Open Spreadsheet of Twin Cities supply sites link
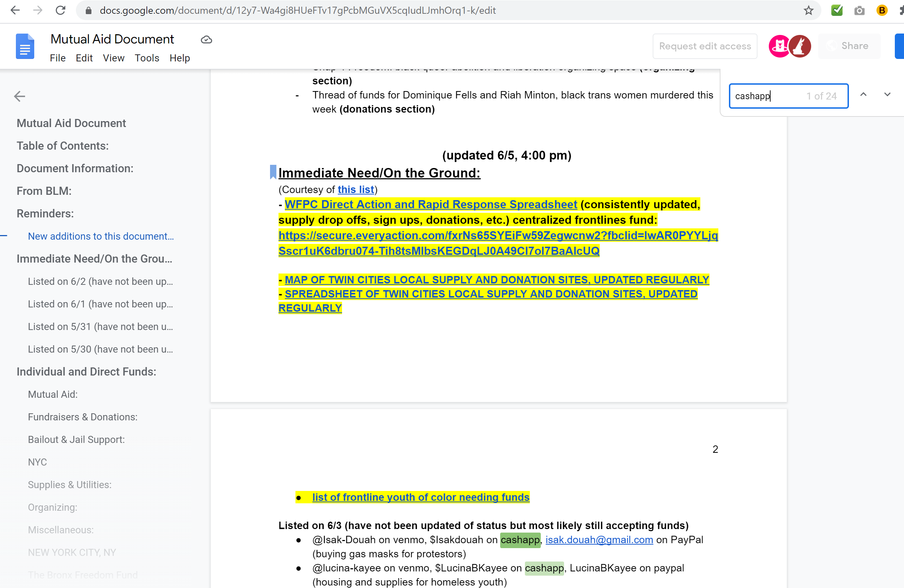 tap(488, 301)
